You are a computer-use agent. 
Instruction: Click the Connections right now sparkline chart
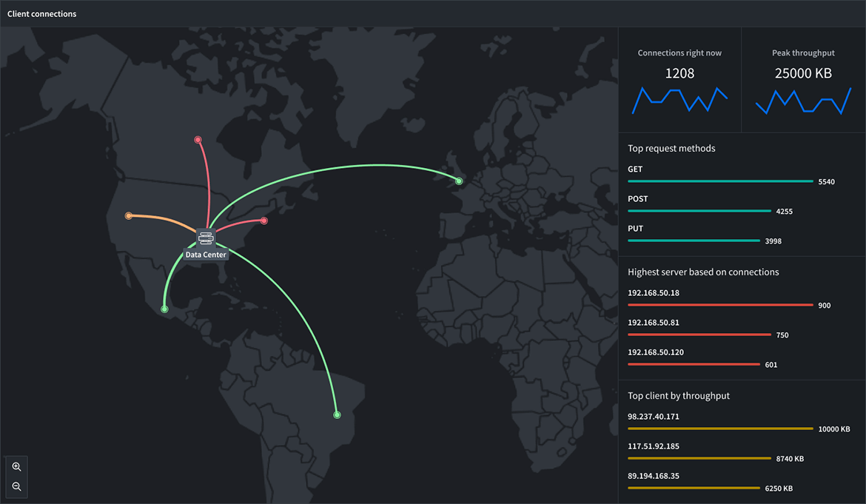679,100
